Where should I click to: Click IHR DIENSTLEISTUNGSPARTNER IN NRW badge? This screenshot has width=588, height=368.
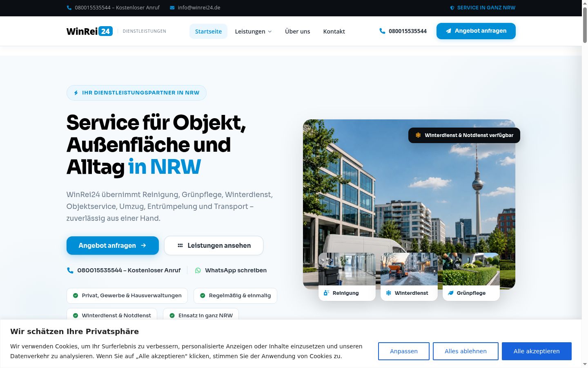[136, 93]
